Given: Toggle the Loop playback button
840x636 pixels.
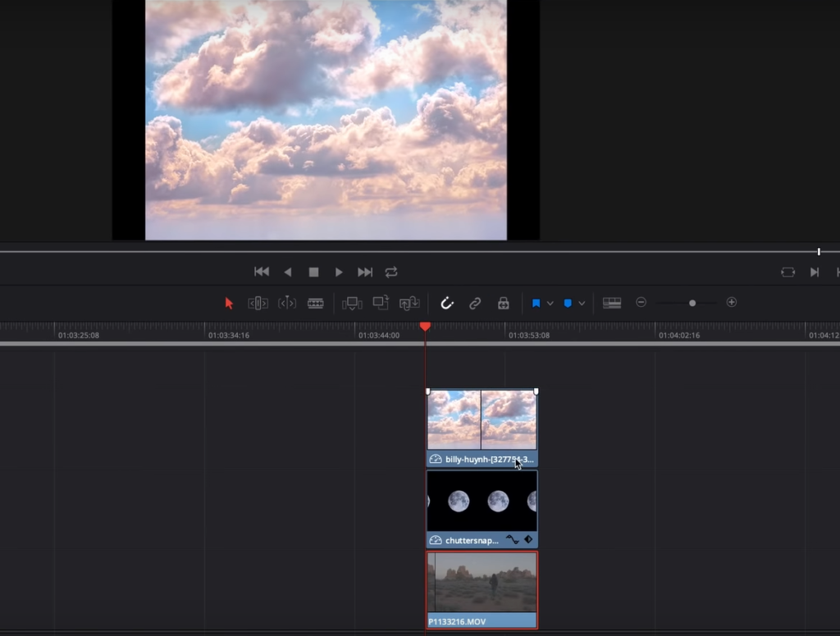Looking at the screenshot, I should coord(391,272).
